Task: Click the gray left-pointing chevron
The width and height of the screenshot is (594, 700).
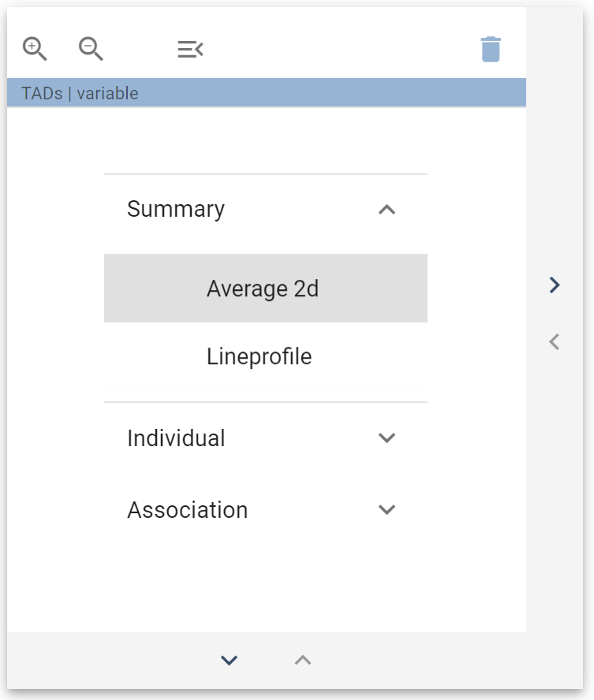Action: pos(553,341)
